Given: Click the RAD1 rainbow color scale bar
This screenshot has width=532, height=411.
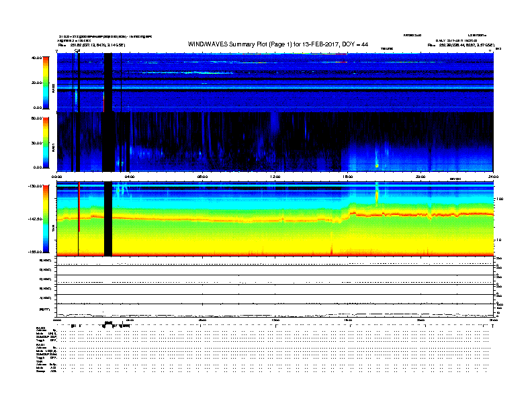Looking at the screenshot, I should [46, 142].
